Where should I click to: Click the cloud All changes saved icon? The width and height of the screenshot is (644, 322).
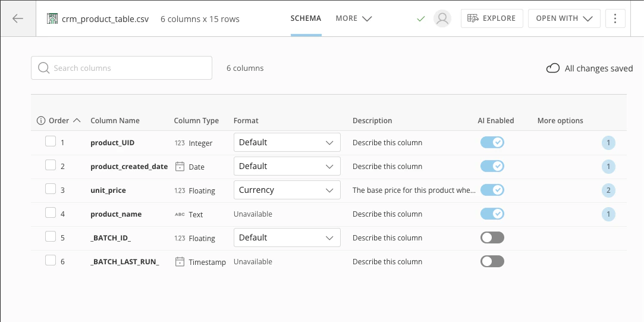point(553,68)
